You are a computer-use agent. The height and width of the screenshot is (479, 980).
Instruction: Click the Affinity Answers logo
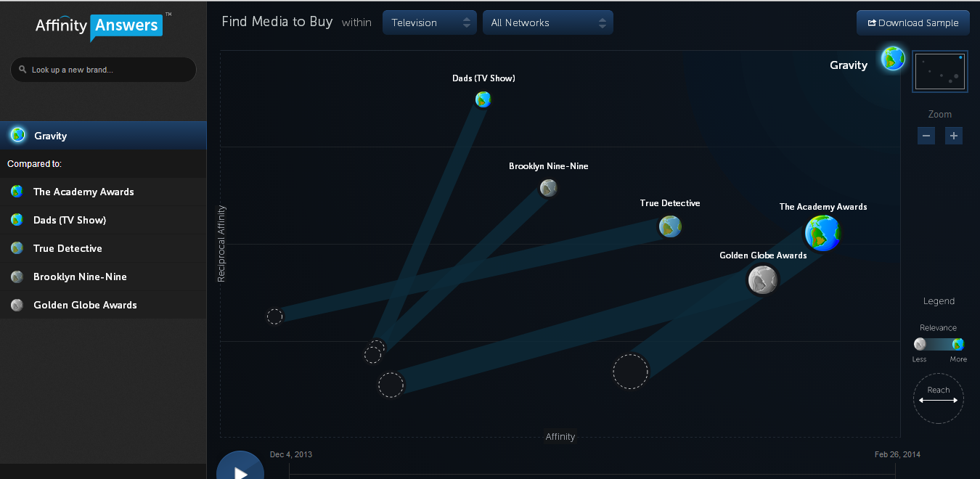click(x=102, y=26)
